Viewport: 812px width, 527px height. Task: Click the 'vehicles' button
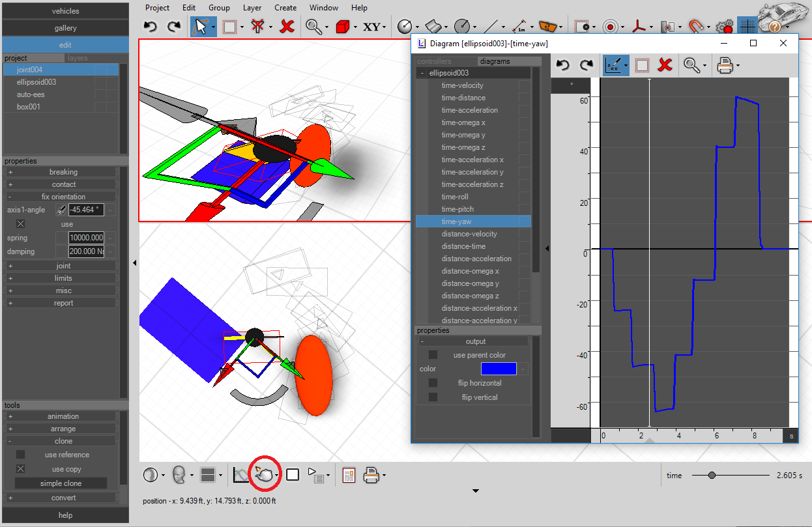click(x=65, y=11)
